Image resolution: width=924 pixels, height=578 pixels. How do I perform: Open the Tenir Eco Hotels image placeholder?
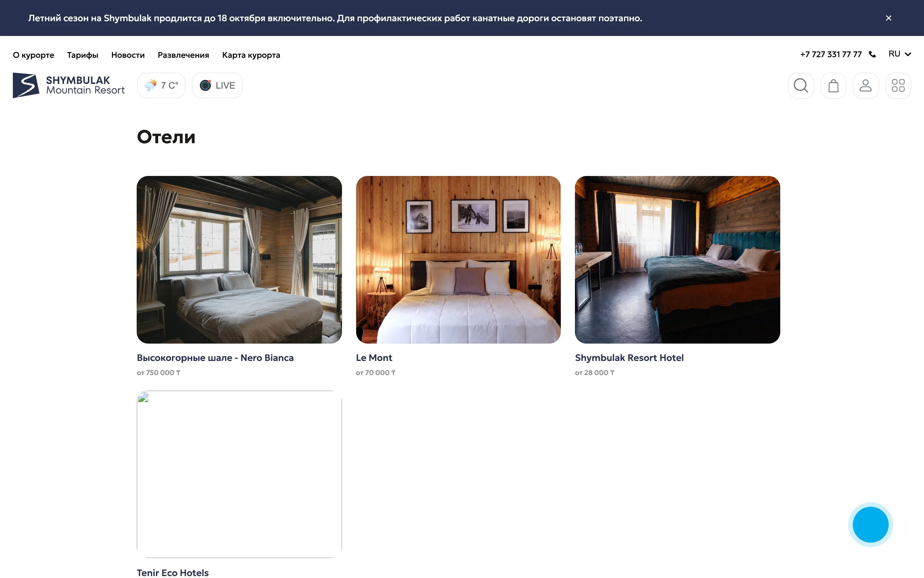pos(239,474)
